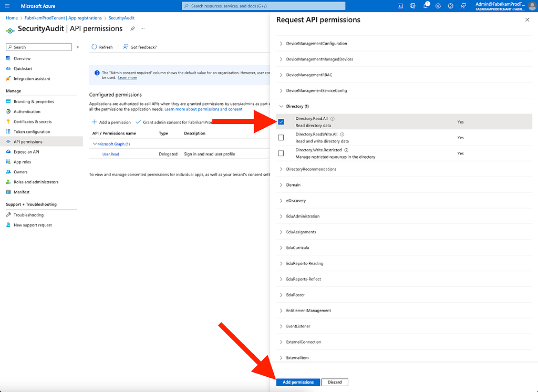The image size is (538, 392).
Task: Click the Quickstart icon in the sidebar
Action: coord(8,69)
